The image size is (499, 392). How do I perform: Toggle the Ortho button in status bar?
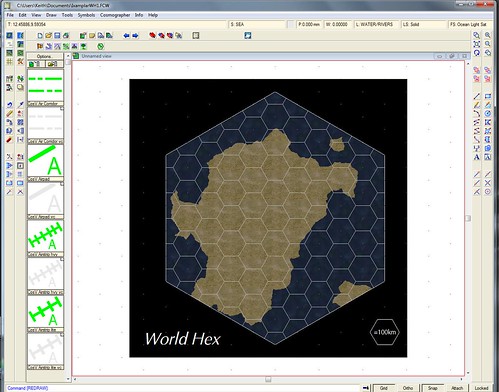[408, 388]
